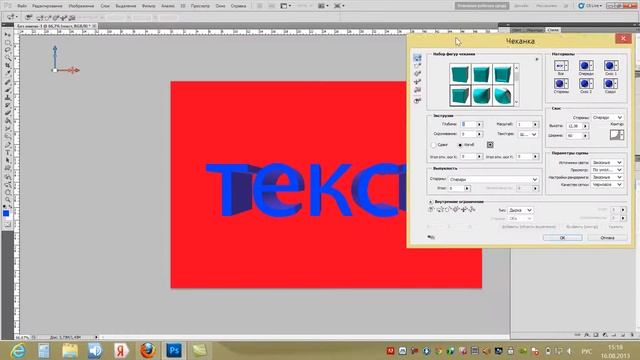
Task: Open the Скос Стороны dropdown
Action: pyautogui.click(x=607, y=117)
